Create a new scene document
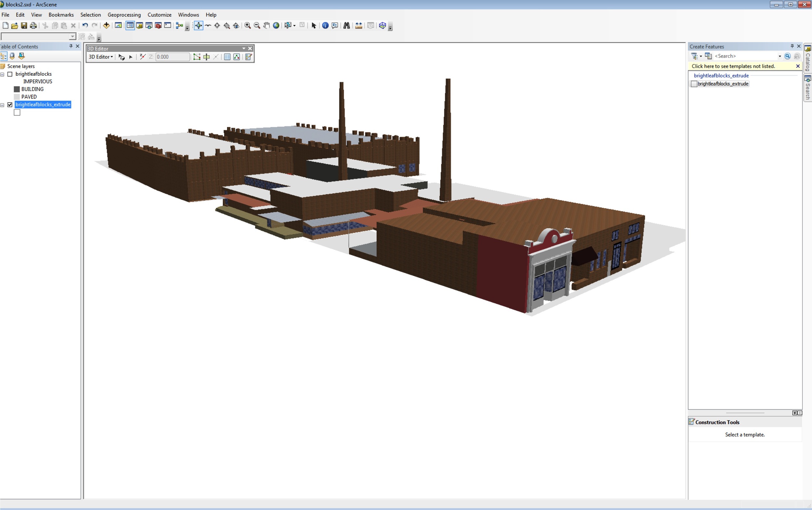 click(x=6, y=26)
